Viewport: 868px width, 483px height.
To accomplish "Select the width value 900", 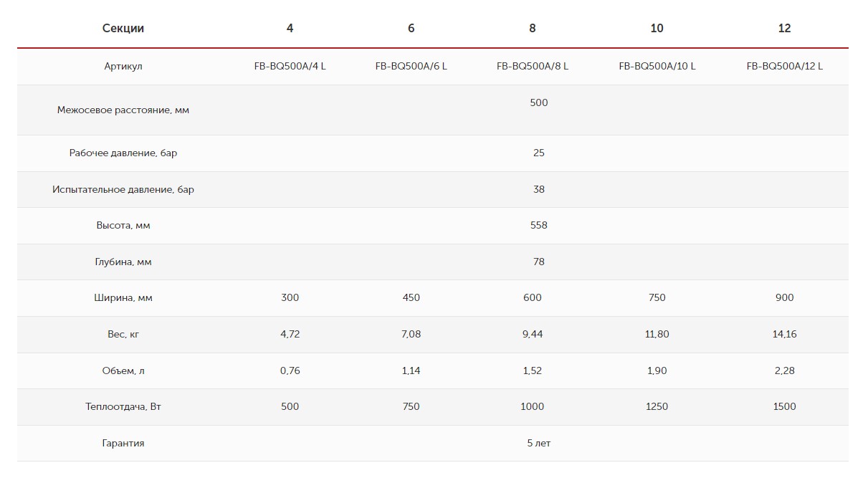I will (x=784, y=297).
